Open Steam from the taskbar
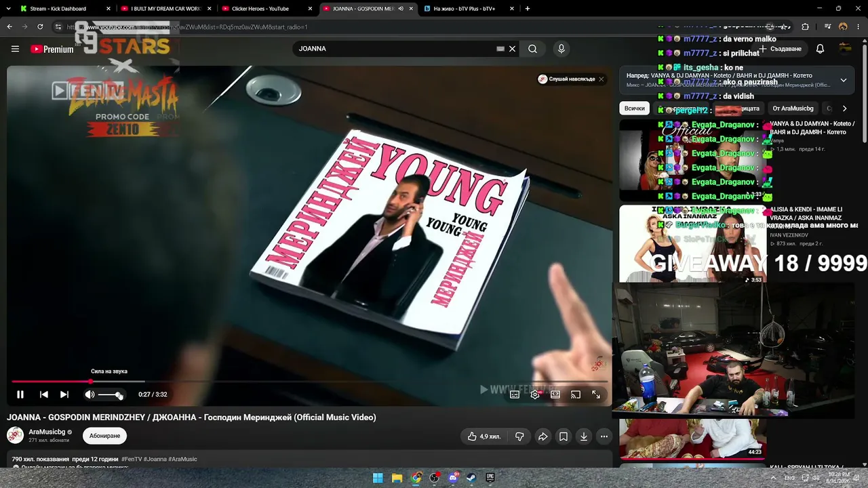Viewport: 868px width, 488px height. [471, 478]
